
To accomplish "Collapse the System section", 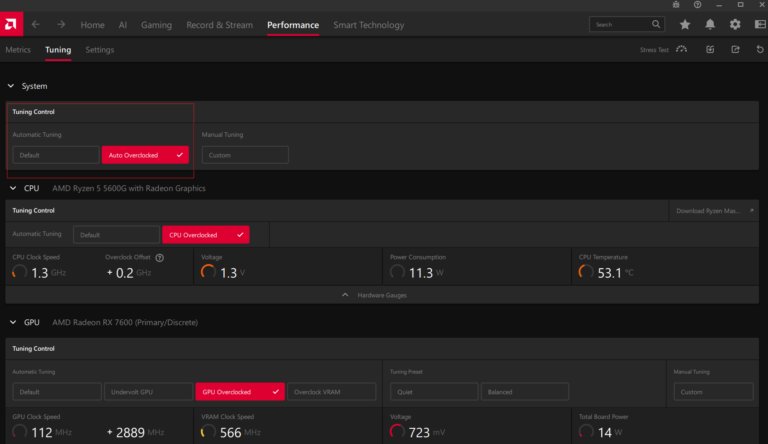I will [11, 86].
